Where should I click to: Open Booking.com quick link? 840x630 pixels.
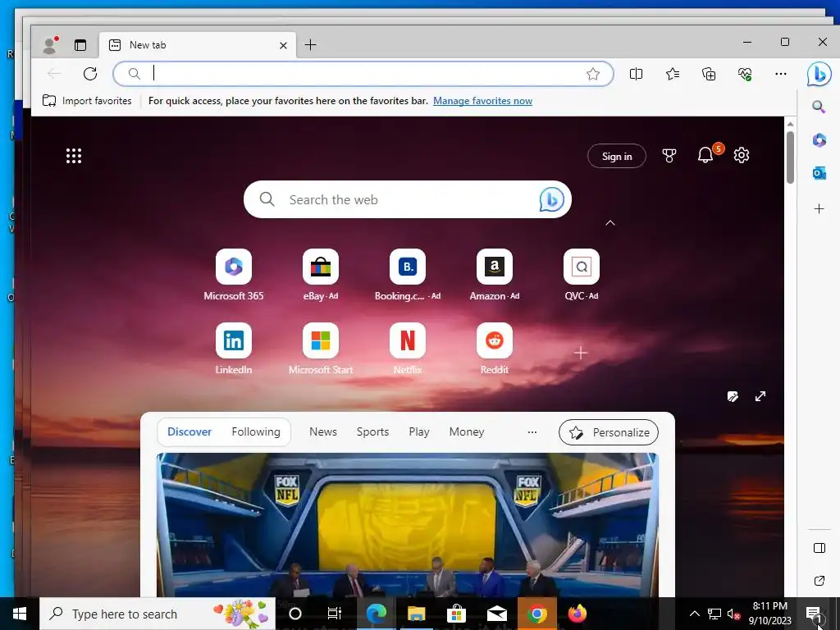pyautogui.click(x=408, y=275)
